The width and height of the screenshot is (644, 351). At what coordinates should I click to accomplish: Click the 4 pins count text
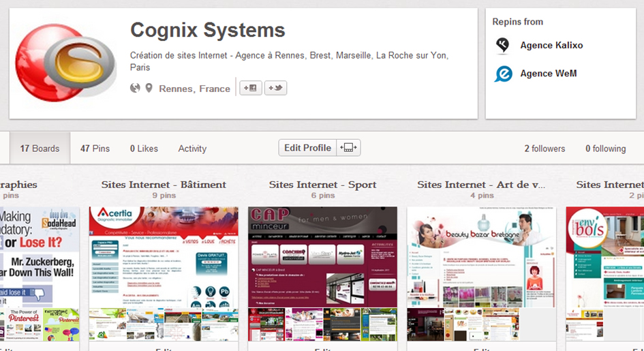tap(482, 196)
